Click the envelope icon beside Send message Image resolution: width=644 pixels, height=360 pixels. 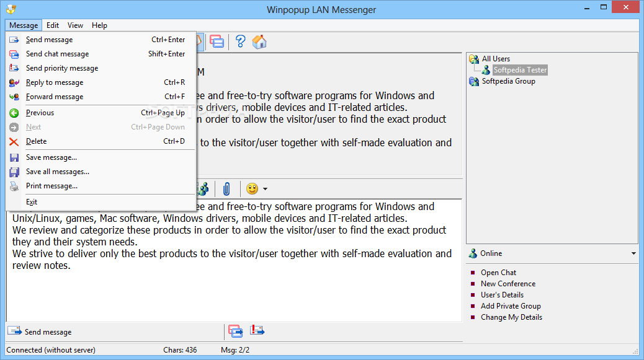14,40
